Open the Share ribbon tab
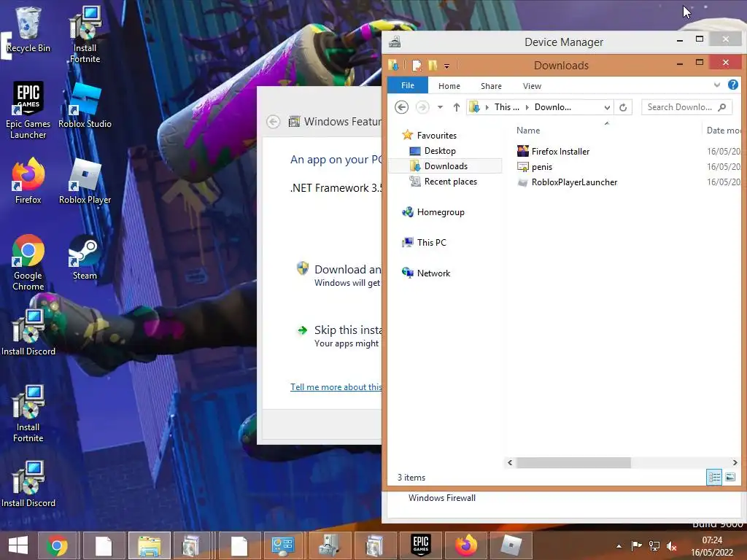 491,86
